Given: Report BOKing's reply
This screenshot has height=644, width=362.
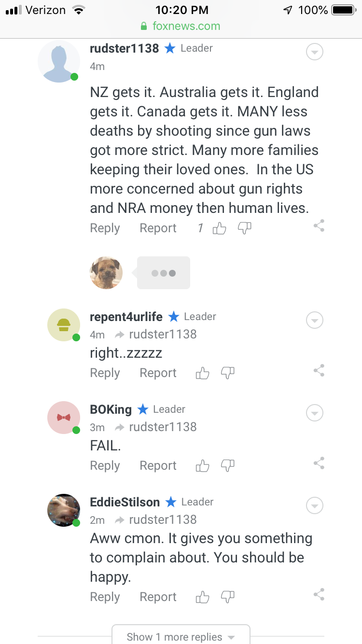Looking at the screenshot, I should click(158, 466).
